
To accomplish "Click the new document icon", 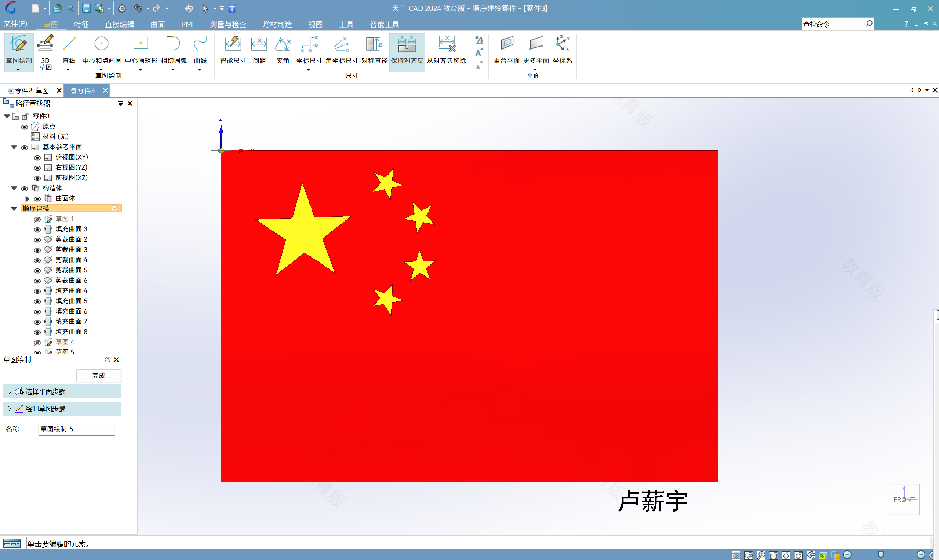I will tap(35, 8).
